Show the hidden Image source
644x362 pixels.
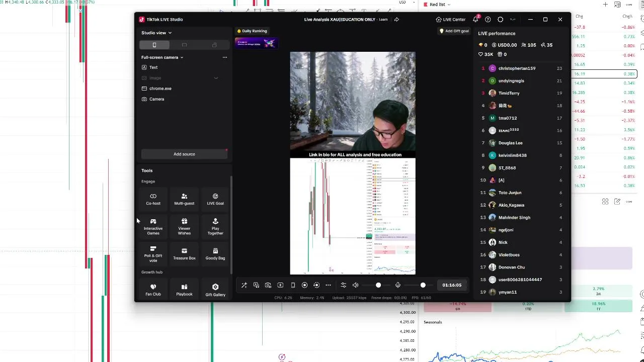[x=216, y=78]
